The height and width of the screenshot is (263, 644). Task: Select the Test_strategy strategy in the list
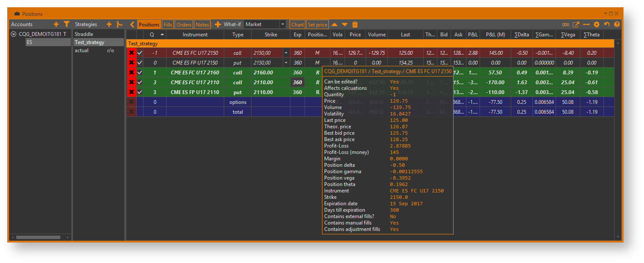coord(98,42)
